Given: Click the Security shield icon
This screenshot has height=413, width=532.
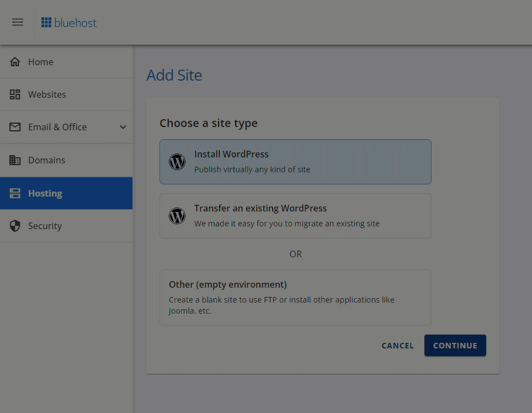Looking at the screenshot, I should pyautogui.click(x=15, y=226).
